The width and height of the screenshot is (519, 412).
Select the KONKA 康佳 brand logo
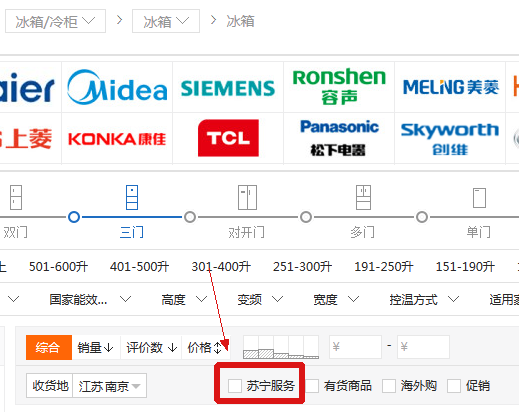[117, 139]
